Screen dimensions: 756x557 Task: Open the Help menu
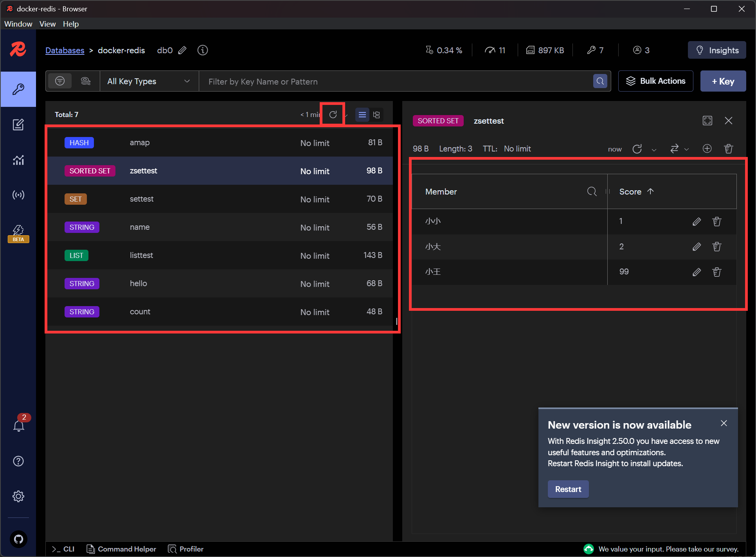click(x=71, y=24)
